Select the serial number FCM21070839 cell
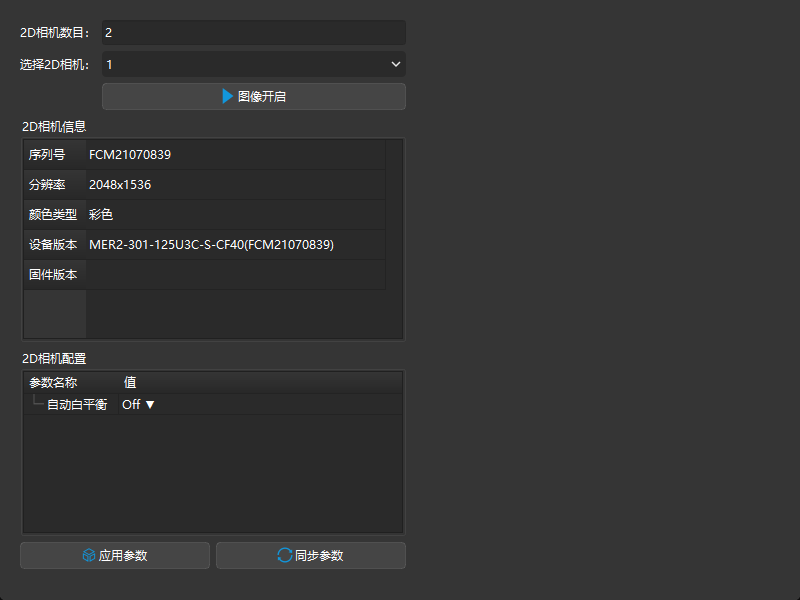Viewport: 800px width, 600px height. pos(235,155)
